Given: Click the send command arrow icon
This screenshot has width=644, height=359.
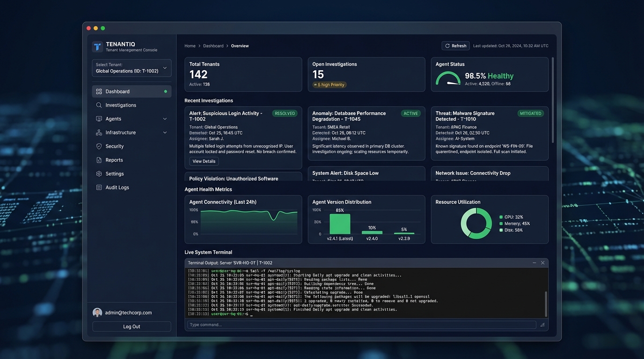Looking at the screenshot, I should (x=542, y=324).
